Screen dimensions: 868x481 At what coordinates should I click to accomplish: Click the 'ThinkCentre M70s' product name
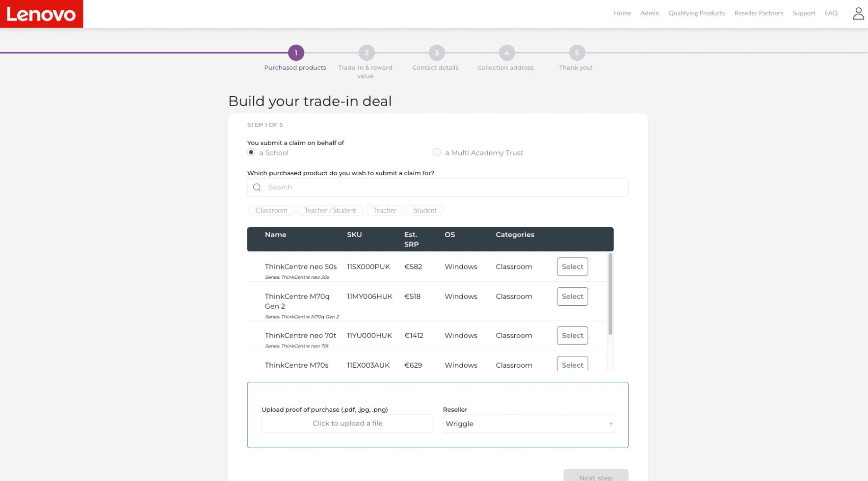coord(296,365)
